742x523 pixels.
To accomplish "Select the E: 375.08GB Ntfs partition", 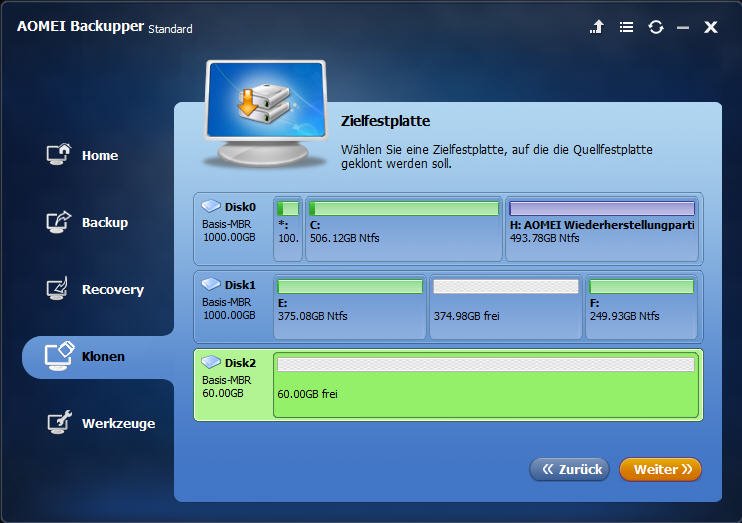I will 350,307.
